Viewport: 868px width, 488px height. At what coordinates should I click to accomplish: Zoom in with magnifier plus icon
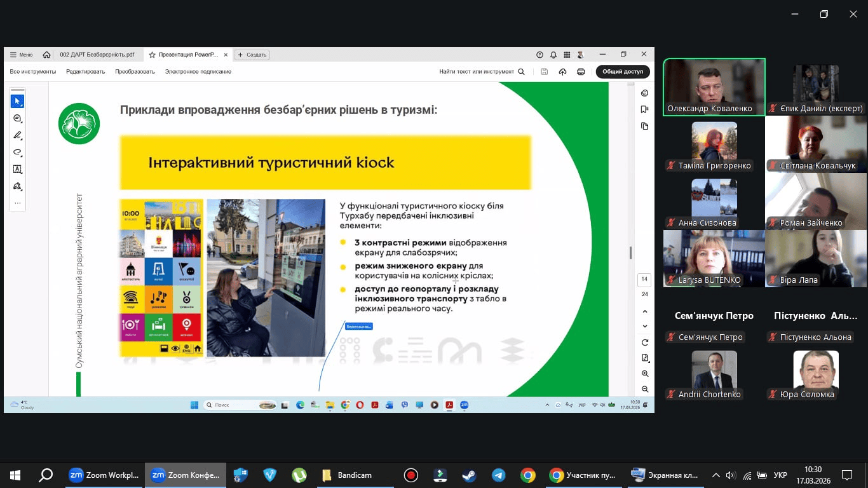644,374
